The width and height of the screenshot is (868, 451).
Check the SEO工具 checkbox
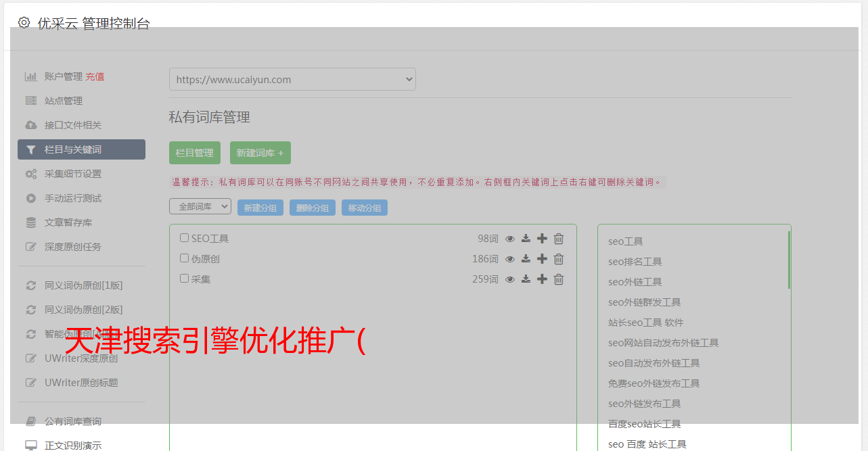pyautogui.click(x=184, y=238)
